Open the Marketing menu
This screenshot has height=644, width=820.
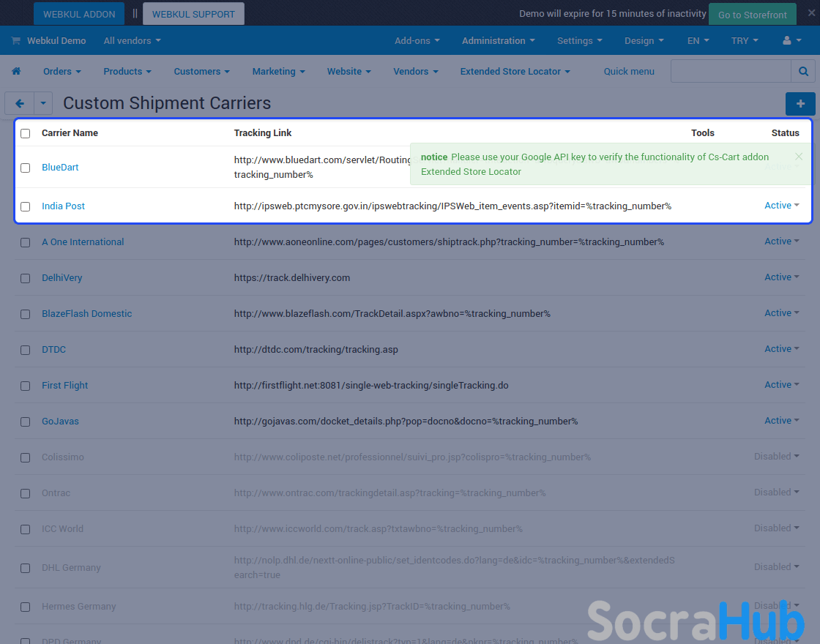click(278, 71)
